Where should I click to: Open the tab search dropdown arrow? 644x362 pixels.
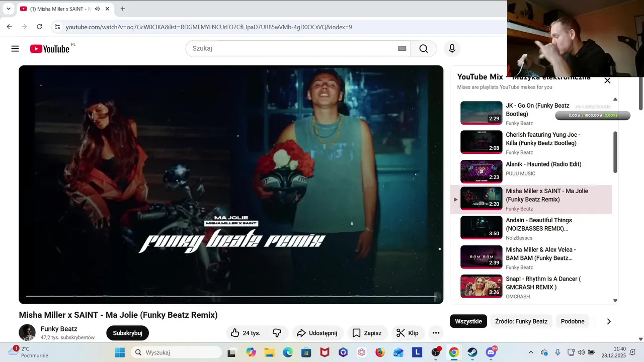click(x=9, y=9)
